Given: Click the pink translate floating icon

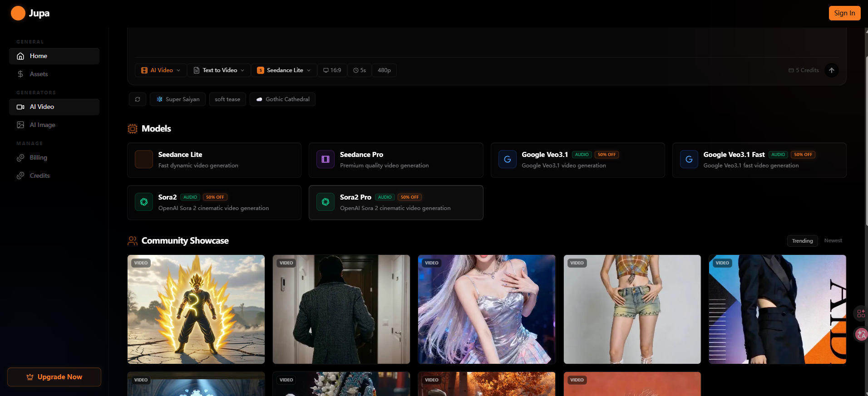Looking at the screenshot, I should (861, 335).
